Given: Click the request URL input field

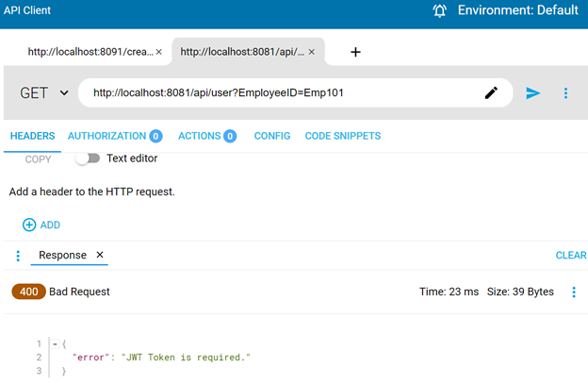Looking at the screenshot, I should pos(283,92).
